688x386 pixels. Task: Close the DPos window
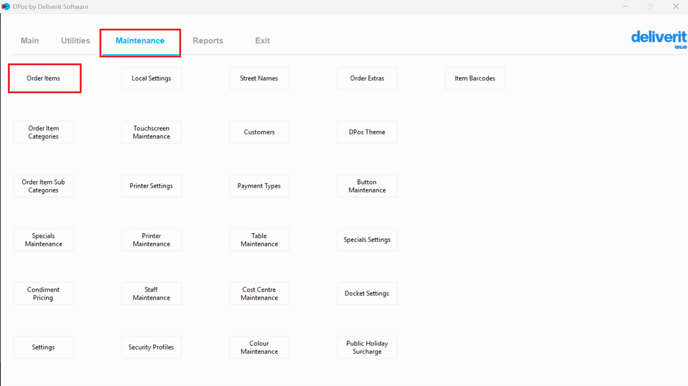[676, 7]
